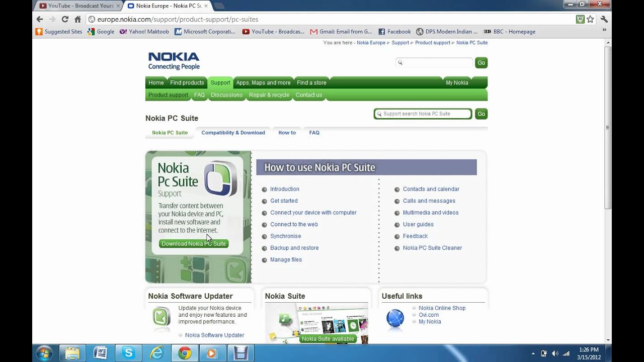644x362 pixels.
Task: Click the browser Back arrow
Action: click(x=40, y=19)
